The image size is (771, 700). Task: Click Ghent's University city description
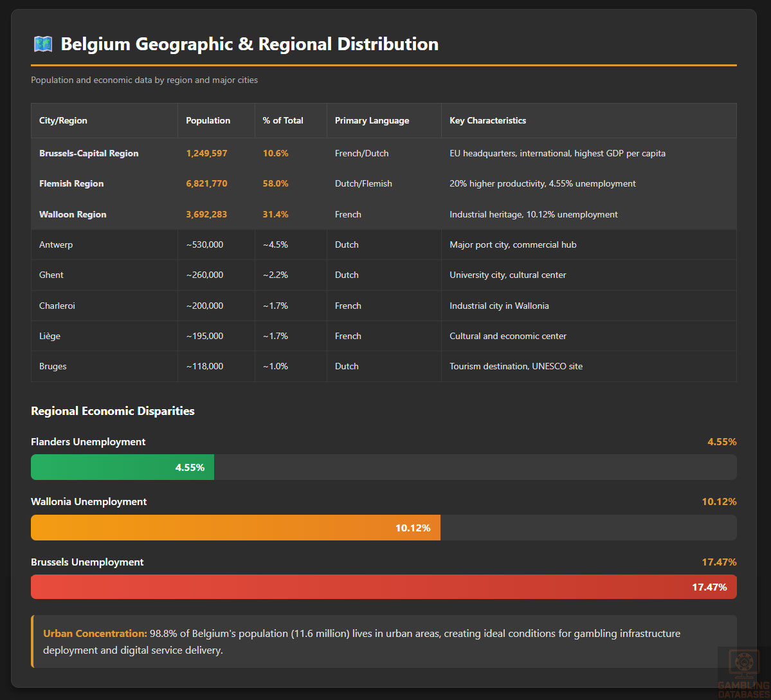point(507,275)
